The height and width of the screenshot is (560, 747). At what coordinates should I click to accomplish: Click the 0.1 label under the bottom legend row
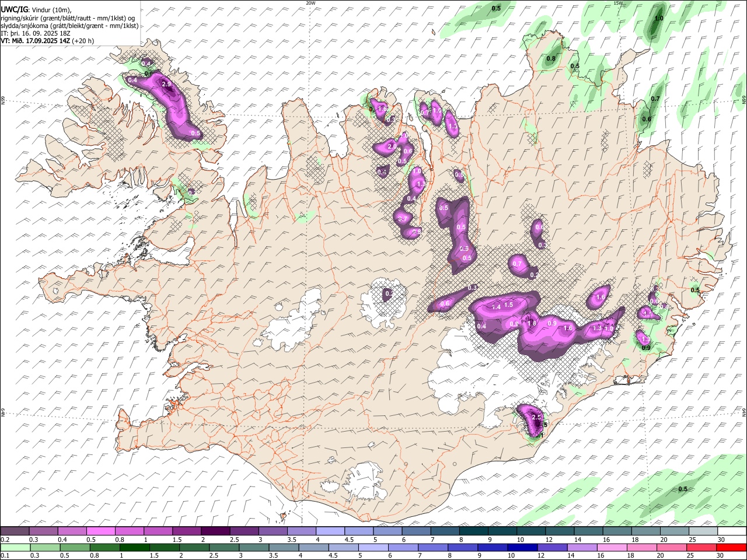coord(5,556)
